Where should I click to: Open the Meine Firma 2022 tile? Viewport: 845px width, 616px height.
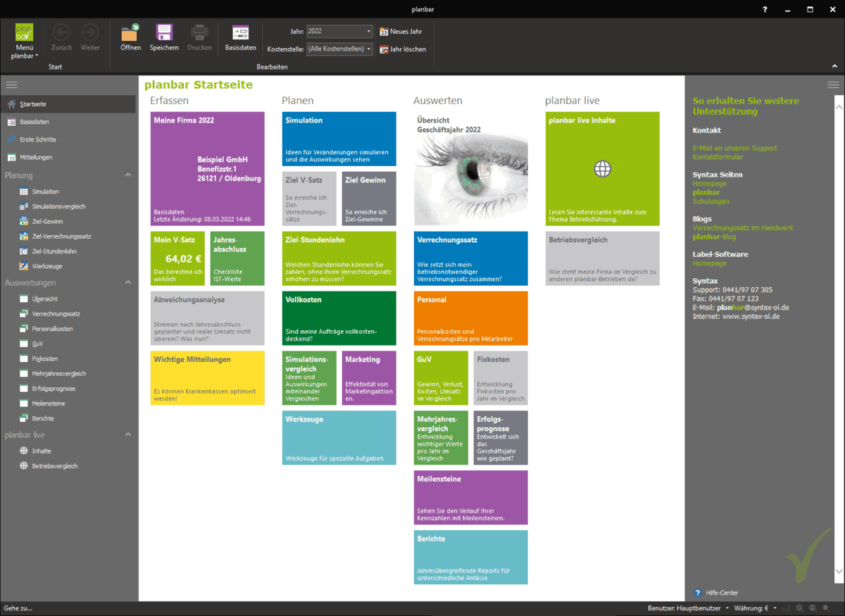pyautogui.click(x=208, y=169)
